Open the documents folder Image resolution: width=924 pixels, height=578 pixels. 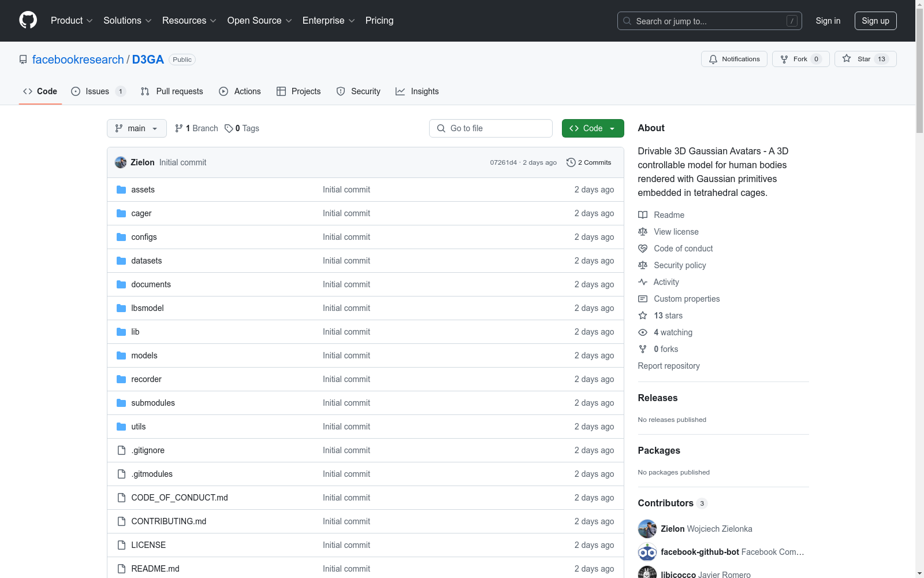pyautogui.click(x=151, y=284)
